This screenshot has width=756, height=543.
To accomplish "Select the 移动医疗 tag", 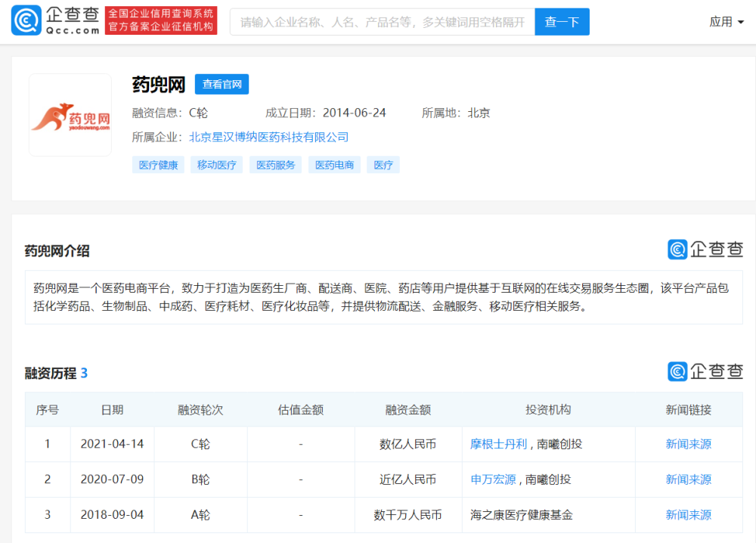I will [216, 165].
